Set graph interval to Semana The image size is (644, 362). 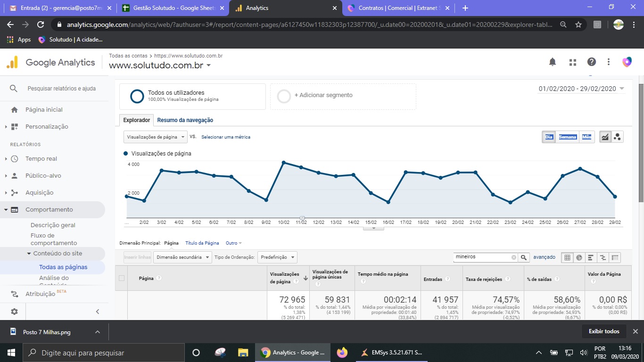click(x=567, y=137)
